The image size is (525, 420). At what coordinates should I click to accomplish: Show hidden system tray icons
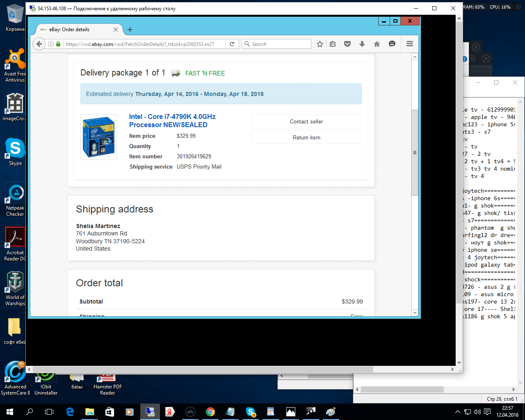point(458,412)
